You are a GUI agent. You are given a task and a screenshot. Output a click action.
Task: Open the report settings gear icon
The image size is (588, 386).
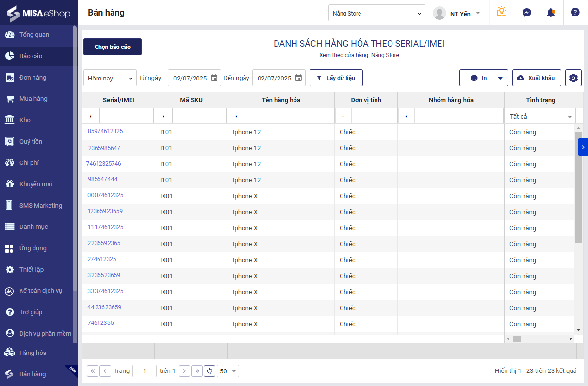[x=573, y=78]
